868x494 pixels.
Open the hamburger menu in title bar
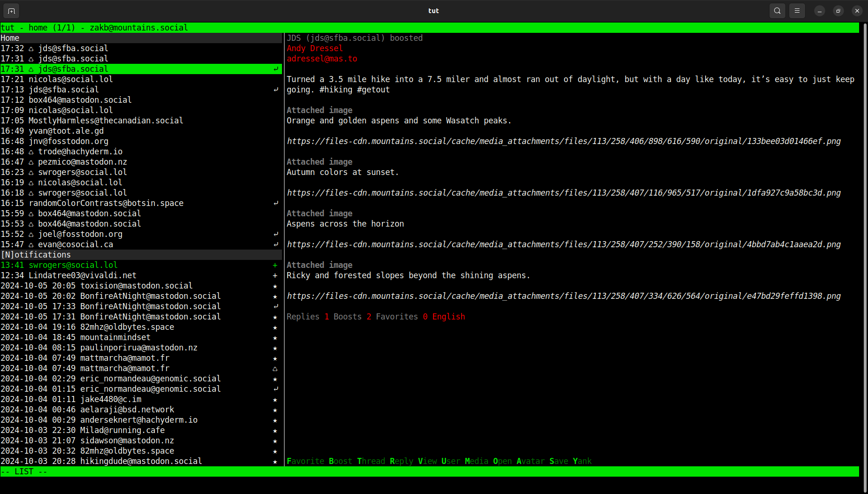[797, 11]
